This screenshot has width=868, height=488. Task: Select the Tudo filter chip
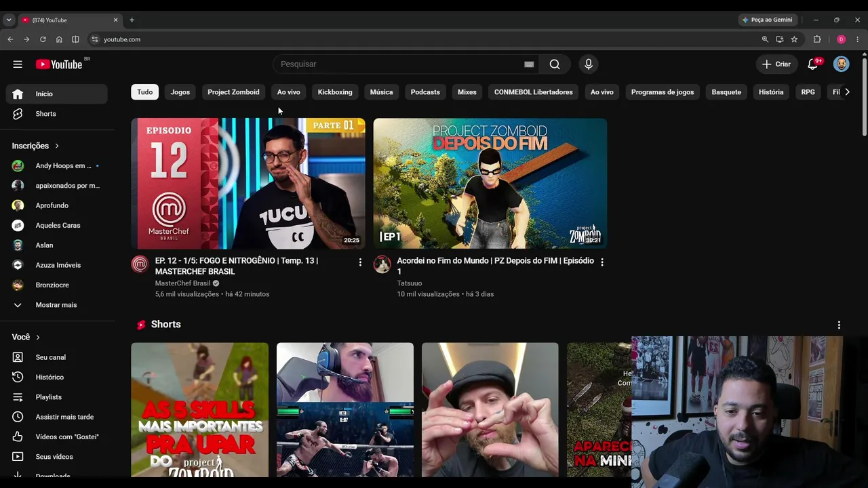(145, 92)
